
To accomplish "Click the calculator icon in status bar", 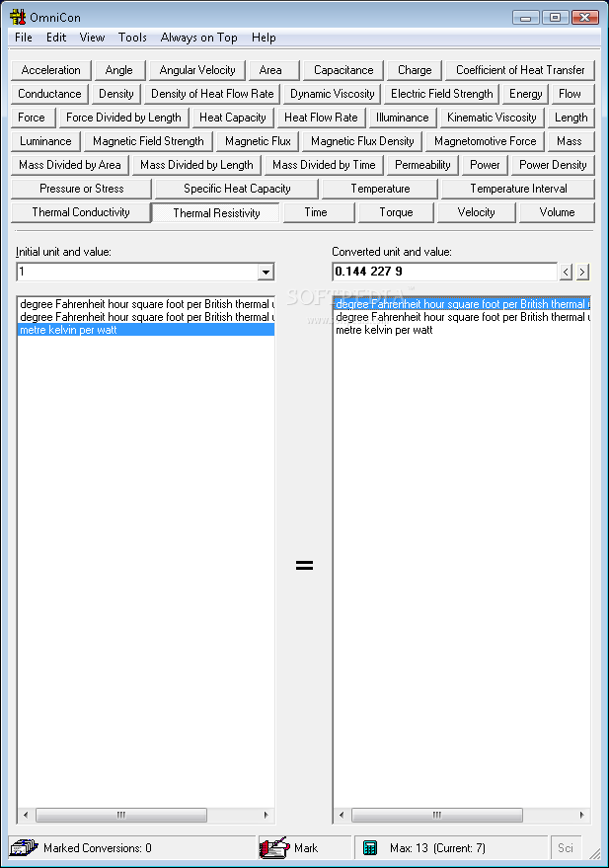I will click(x=370, y=847).
